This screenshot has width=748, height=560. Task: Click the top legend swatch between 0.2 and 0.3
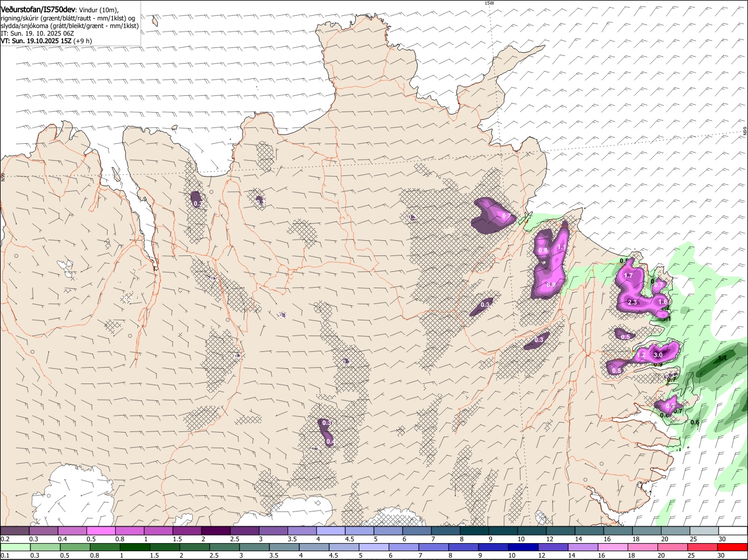click(x=15, y=531)
